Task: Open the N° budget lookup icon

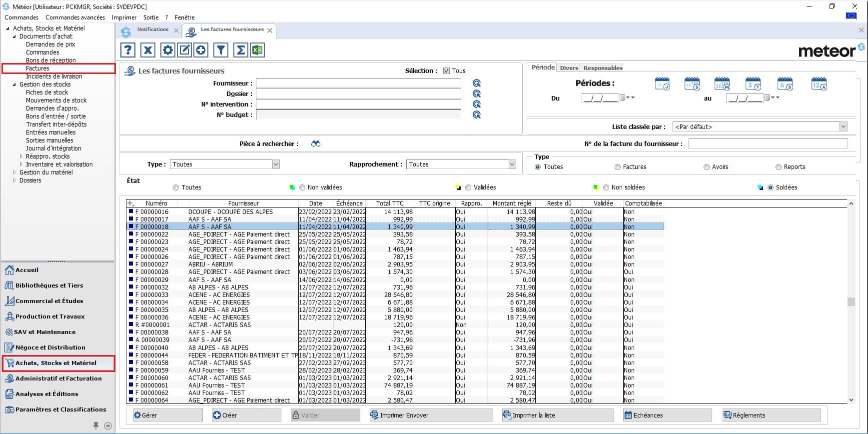Action: pyautogui.click(x=477, y=115)
